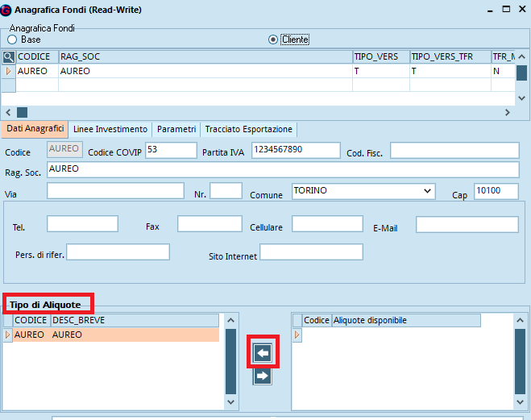Click row indicator of AUREO in Tipo di Aliquote
The image size is (531, 420).
(7, 335)
